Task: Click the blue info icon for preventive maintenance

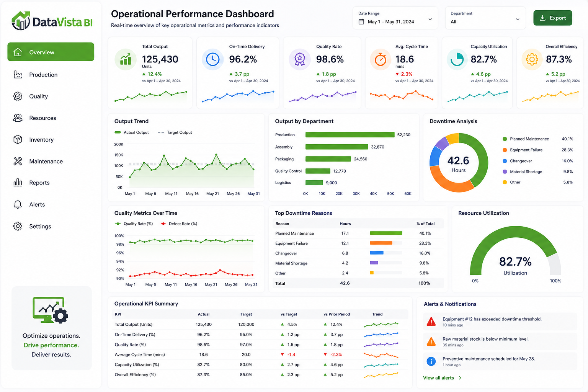Action: pos(431,361)
